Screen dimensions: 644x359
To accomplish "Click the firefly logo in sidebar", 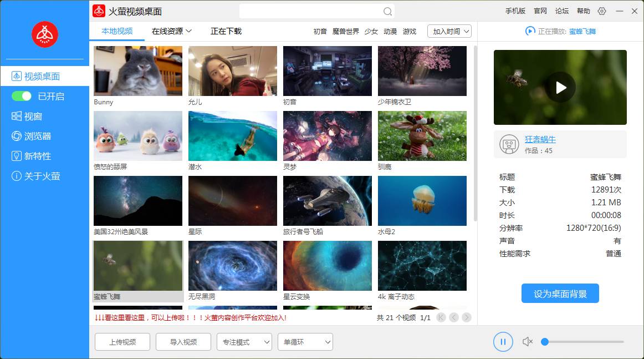I will point(45,34).
